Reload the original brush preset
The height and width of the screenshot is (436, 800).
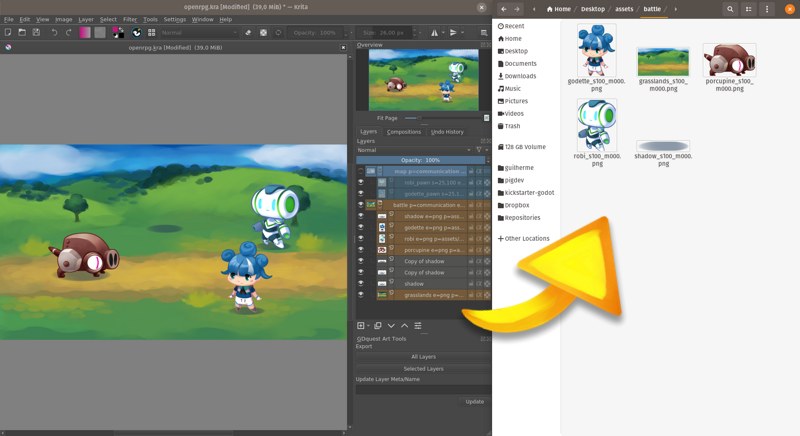278,33
